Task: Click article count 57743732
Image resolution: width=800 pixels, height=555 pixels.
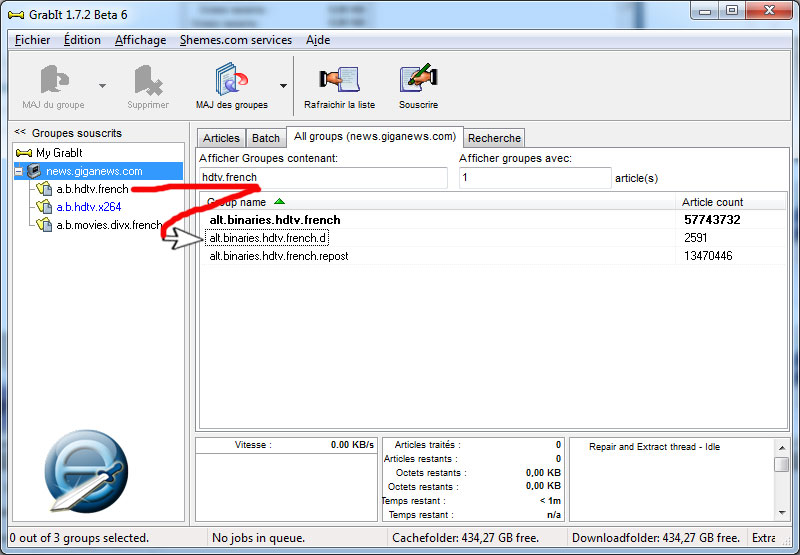Action: tap(712, 220)
